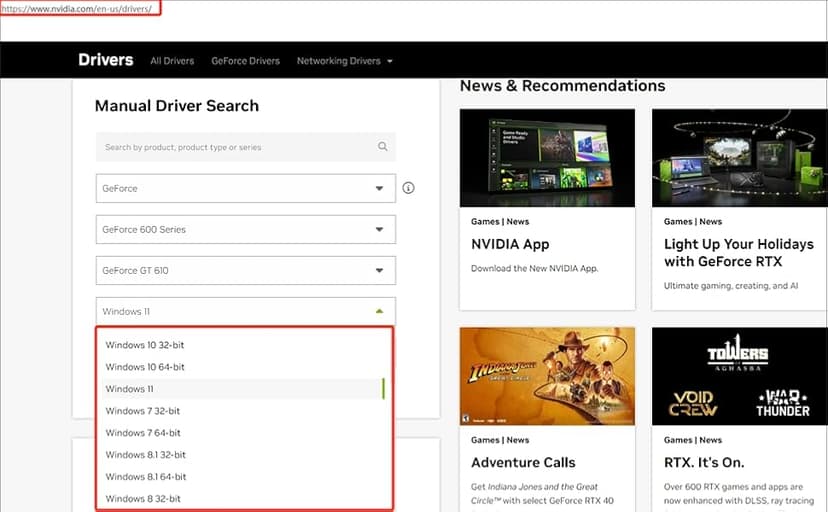Expand the GeForce product type dropdown
The width and height of the screenshot is (828, 512).
(245, 188)
